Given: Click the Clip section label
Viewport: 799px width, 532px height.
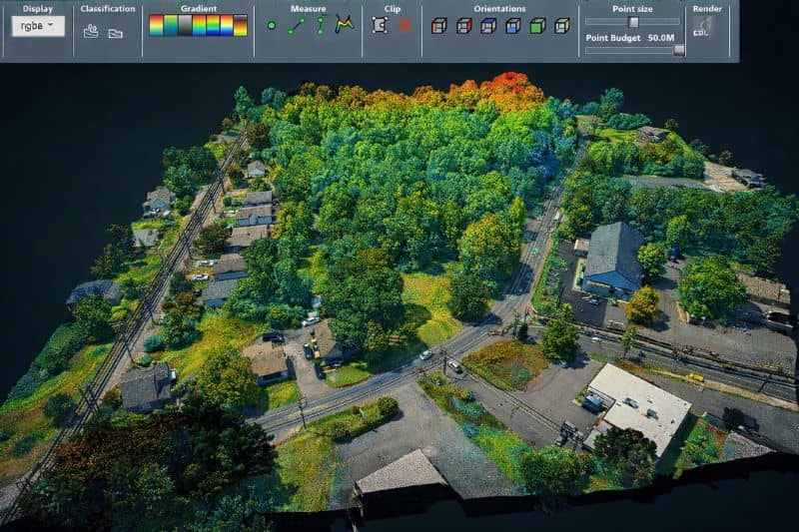Looking at the screenshot, I should click(393, 9).
